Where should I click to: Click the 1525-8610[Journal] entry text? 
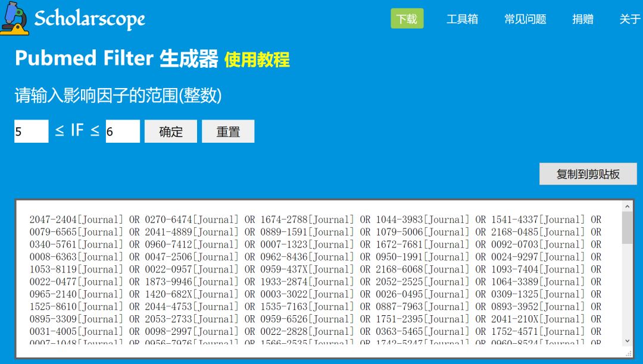point(76,306)
